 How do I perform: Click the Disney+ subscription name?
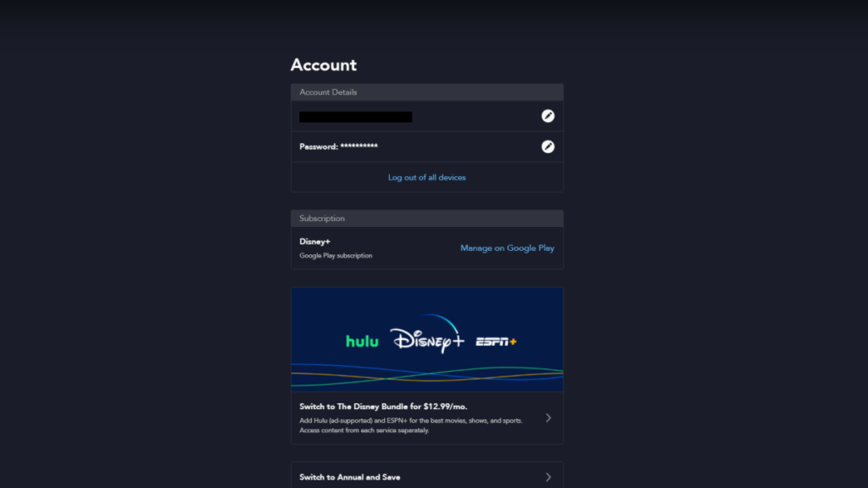314,241
